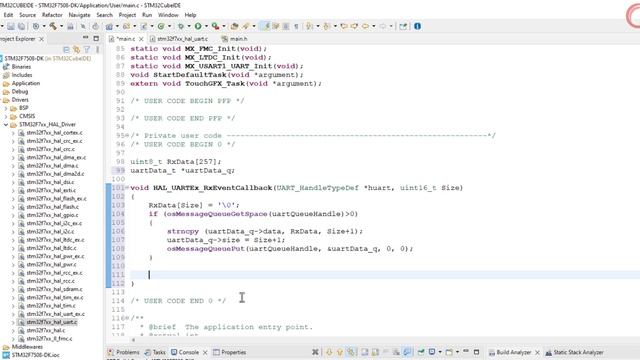Click the blue Information Center icon
The width and height of the screenshot is (640, 360).
click(418, 26)
